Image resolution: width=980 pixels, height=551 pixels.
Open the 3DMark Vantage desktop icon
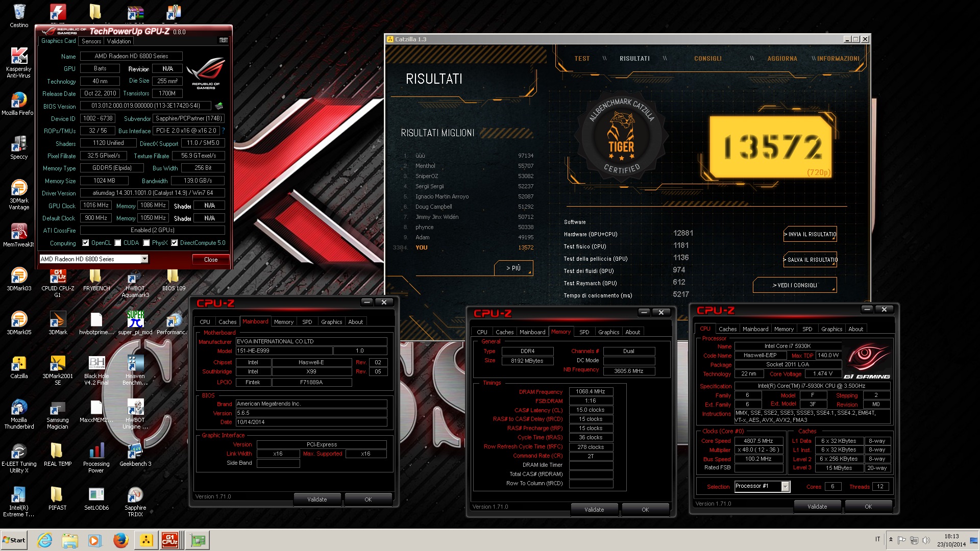[x=19, y=194]
